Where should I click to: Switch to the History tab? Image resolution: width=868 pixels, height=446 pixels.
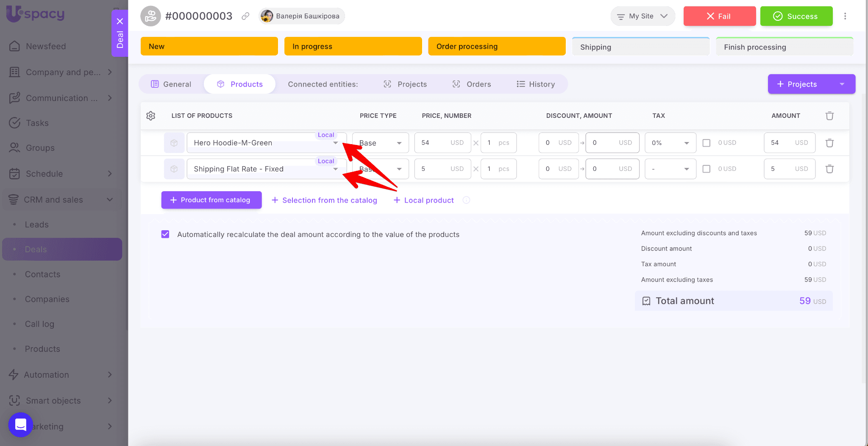click(536, 84)
